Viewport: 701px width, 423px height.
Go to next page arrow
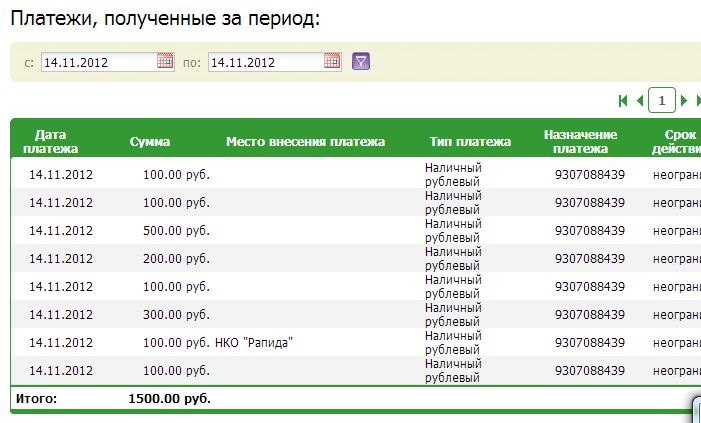pyautogui.click(x=684, y=101)
